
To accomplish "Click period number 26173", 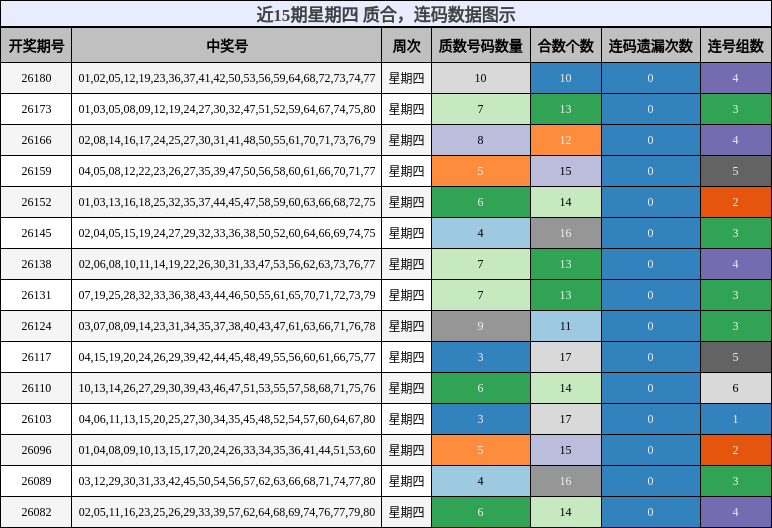I will tap(36, 109).
